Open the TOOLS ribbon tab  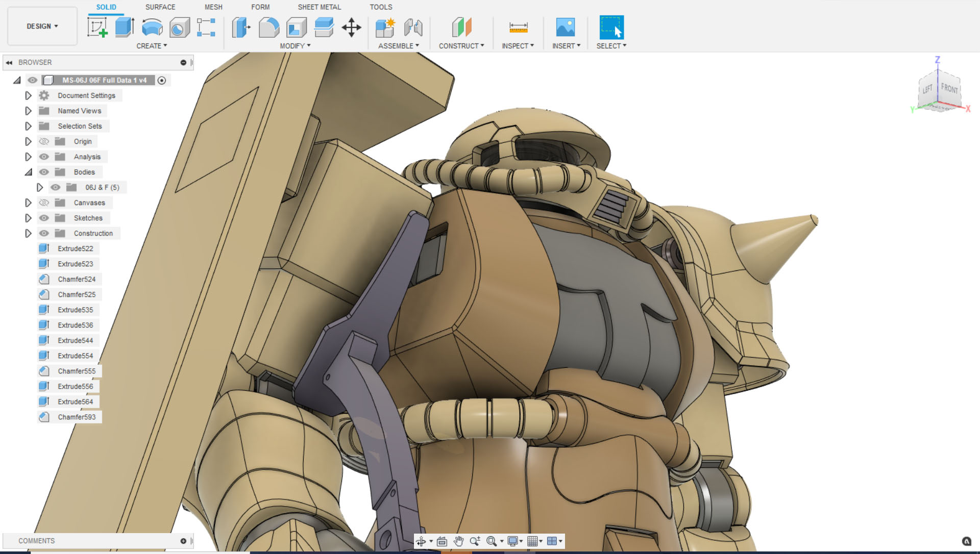point(381,7)
